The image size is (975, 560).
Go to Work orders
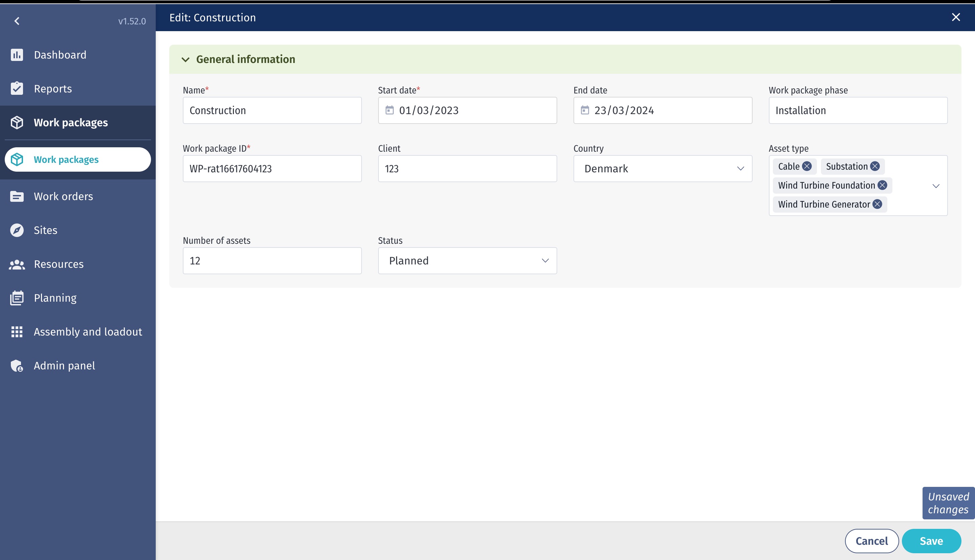(78, 196)
